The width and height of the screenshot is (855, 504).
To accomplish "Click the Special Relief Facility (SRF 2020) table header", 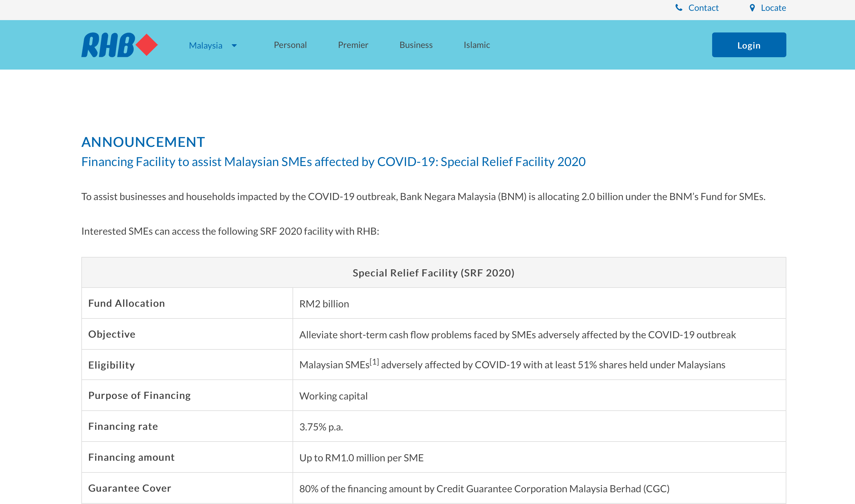I will click(x=434, y=273).
